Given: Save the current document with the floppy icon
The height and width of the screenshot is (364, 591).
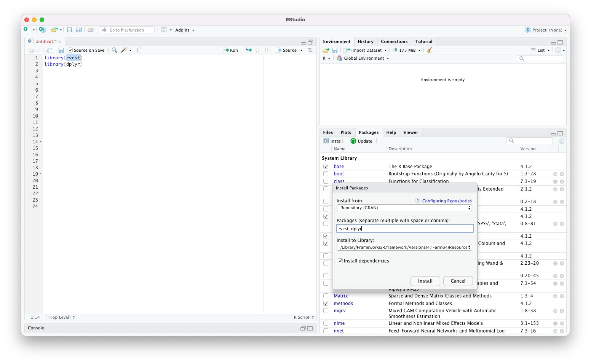Looking at the screenshot, I should 61,50.
